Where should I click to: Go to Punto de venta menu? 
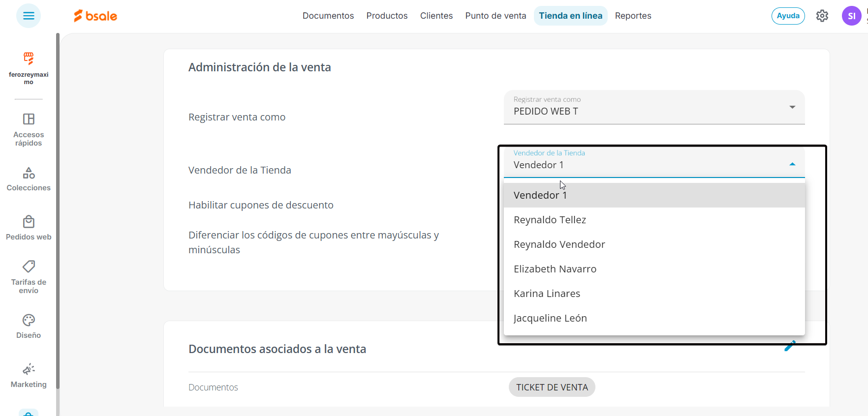click(496, 16)
